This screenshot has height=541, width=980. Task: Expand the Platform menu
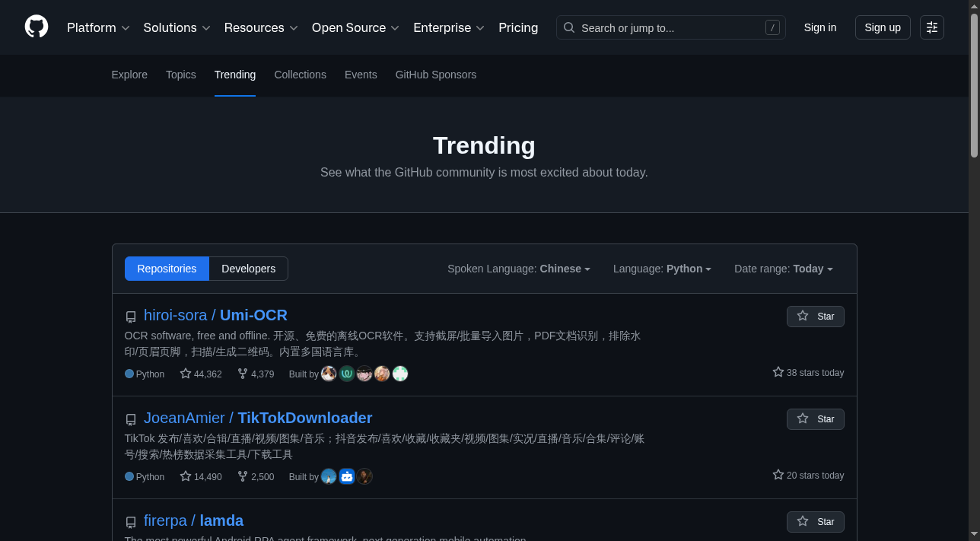[x=98, y=27]
